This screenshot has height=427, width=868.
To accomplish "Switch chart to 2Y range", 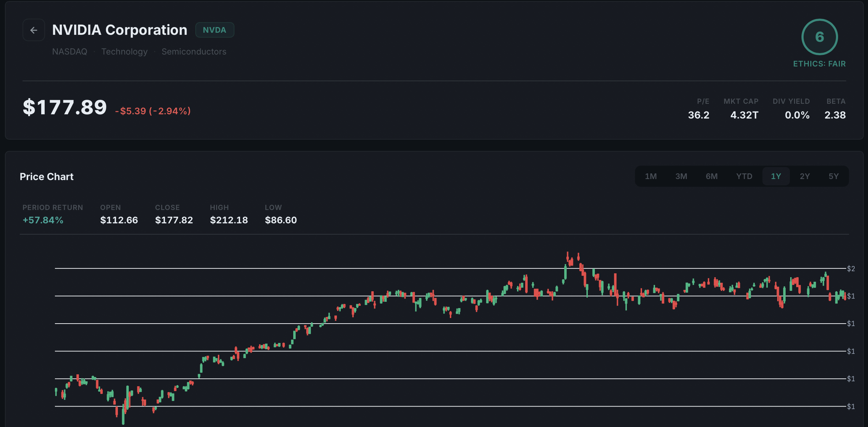I will click(x=805, y=176).
